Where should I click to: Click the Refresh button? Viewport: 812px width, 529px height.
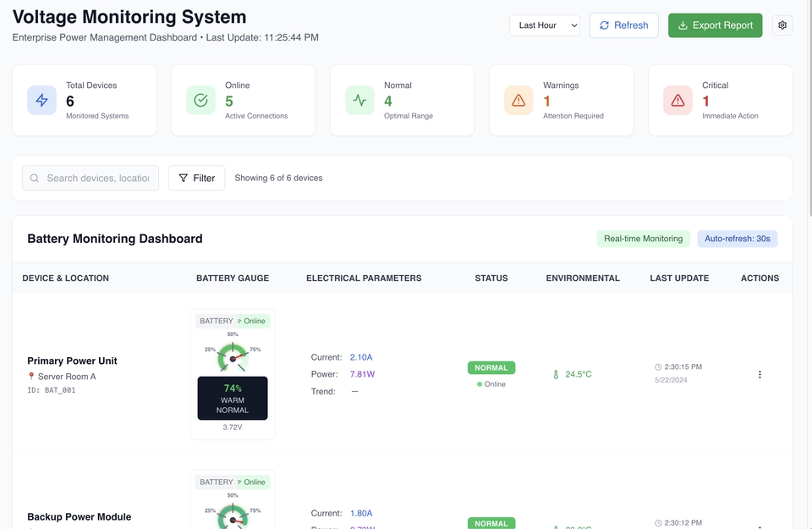click(624, 25)
